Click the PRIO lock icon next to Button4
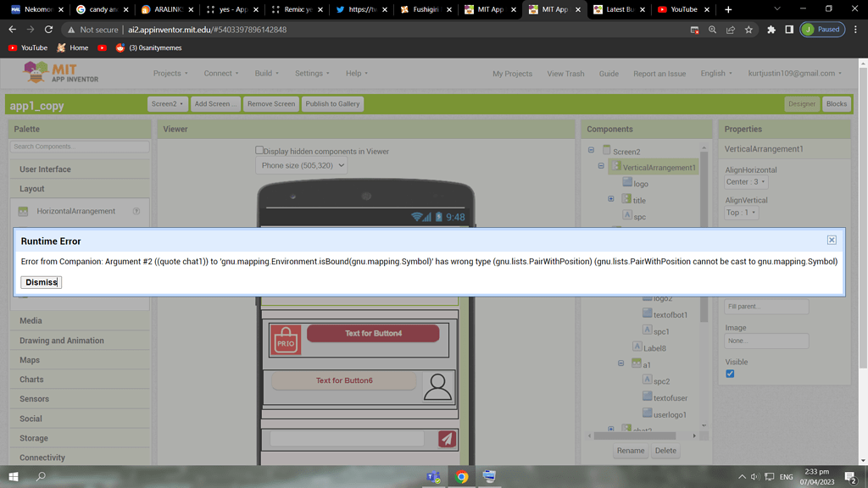Image resolution: width=868 pixels, height=488 pixels. (286, 339)
